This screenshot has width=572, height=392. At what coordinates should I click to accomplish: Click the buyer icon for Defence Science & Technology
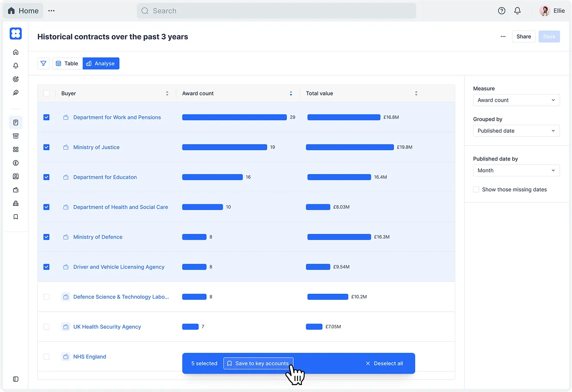66,297
